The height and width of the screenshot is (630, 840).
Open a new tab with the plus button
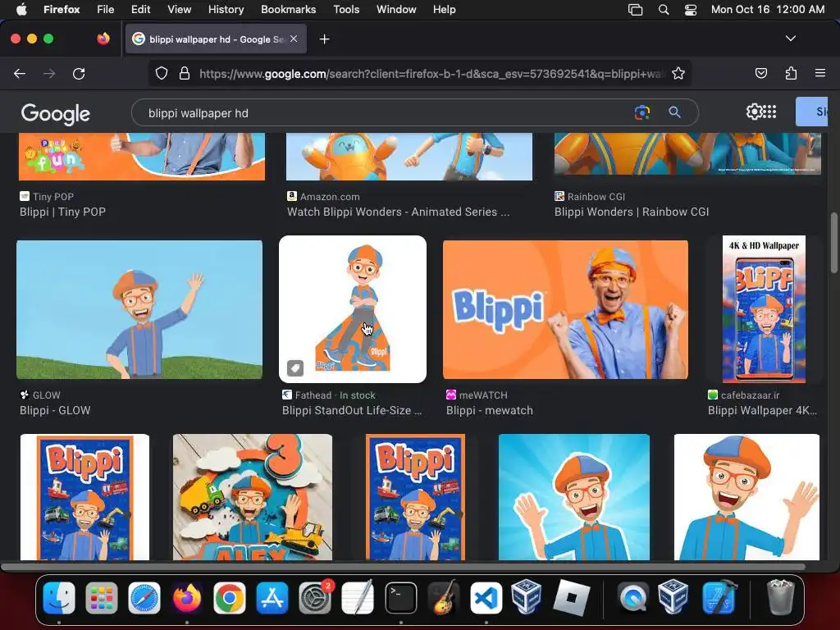(x=324, y=39)
